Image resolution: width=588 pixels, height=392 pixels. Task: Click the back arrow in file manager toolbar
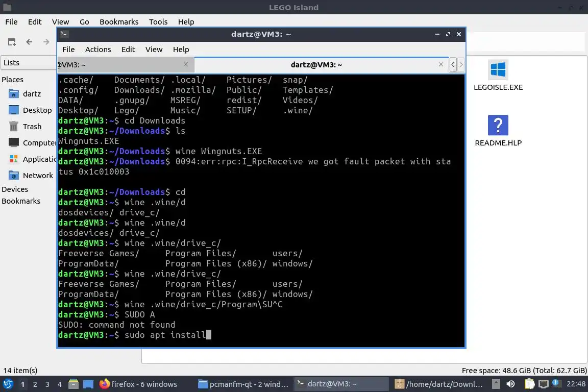29,42
